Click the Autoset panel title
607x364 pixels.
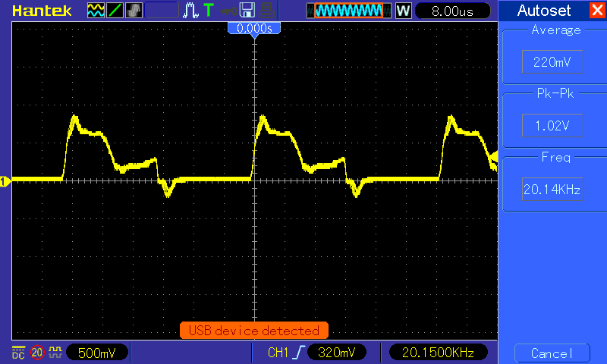543,11
